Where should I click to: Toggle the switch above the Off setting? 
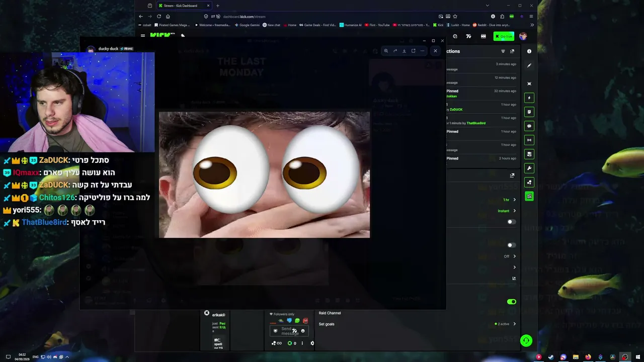coord(512,245)
